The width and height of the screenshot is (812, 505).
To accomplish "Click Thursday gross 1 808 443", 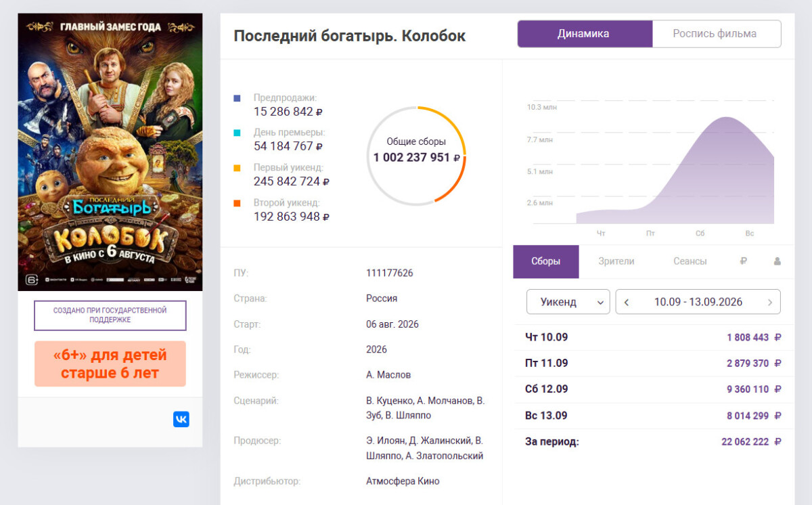I will tap(754, 337).
